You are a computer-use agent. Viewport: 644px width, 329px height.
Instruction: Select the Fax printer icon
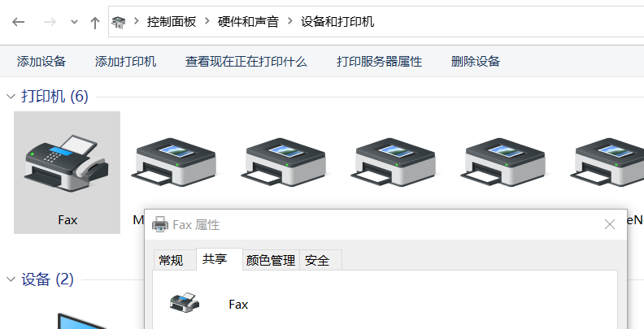click(x=67, y=163)
